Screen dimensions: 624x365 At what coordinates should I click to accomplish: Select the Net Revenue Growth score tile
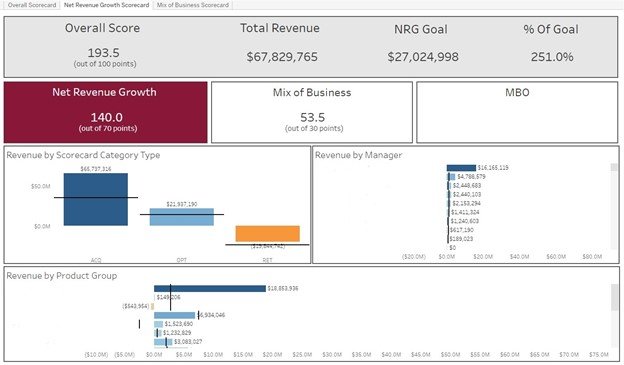[106, 112]
